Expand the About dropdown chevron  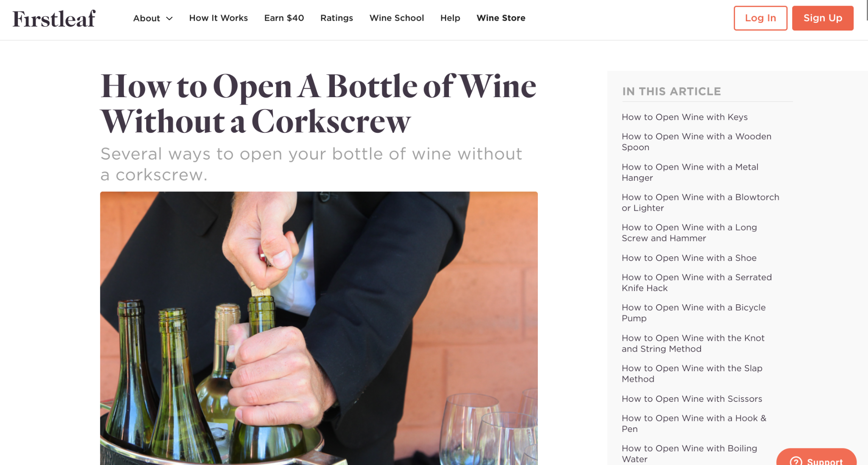click(x=169, y=19)
